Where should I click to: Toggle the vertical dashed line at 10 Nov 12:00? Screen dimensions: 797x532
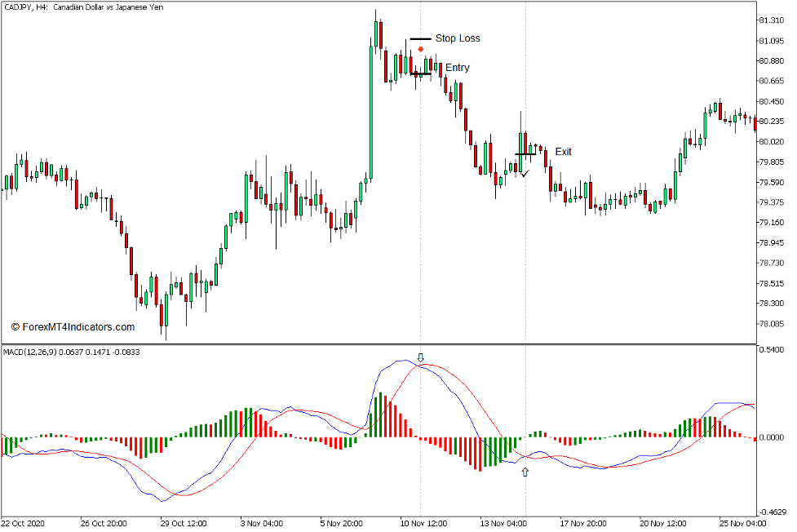point(421,245)
